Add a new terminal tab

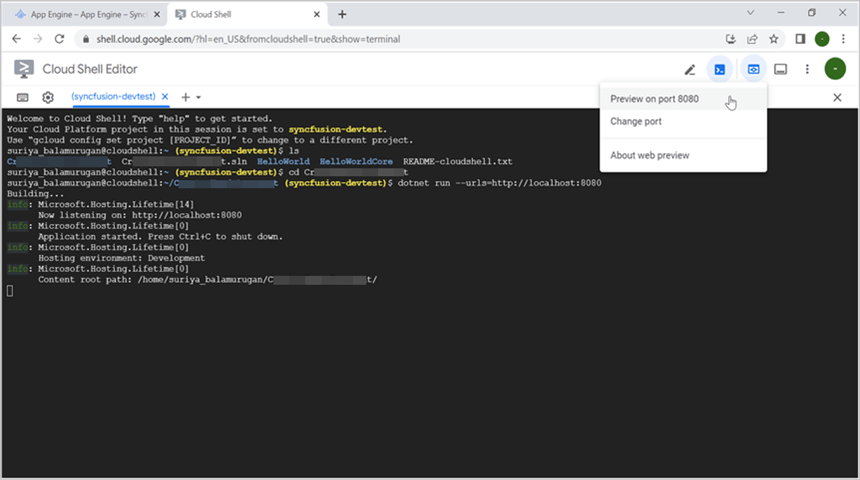point(185,97)
